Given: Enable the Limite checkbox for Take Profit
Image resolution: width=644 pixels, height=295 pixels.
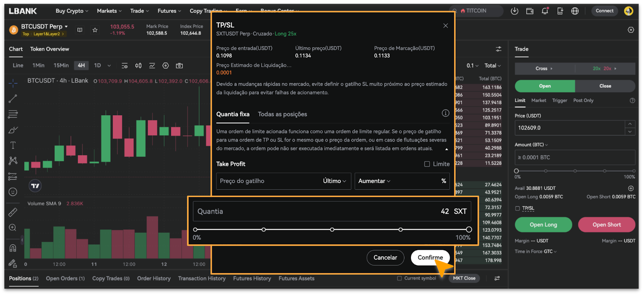Looking at the screenshot, I should [427, 164].
